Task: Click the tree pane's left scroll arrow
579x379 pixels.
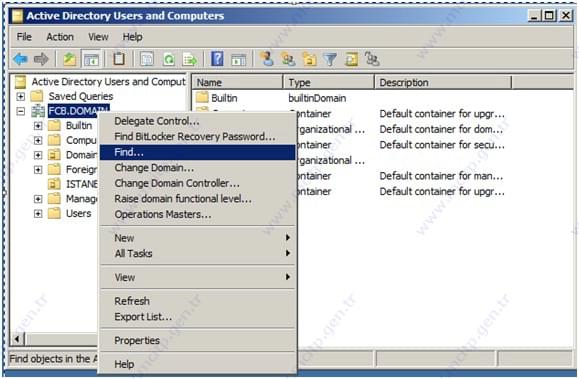Action: (18, 339)
